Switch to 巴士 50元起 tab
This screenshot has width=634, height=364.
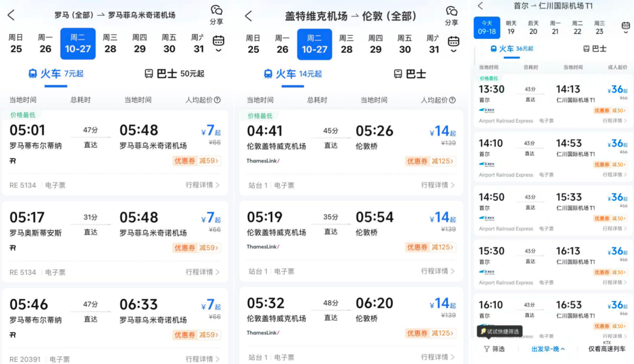pos(174,73)
